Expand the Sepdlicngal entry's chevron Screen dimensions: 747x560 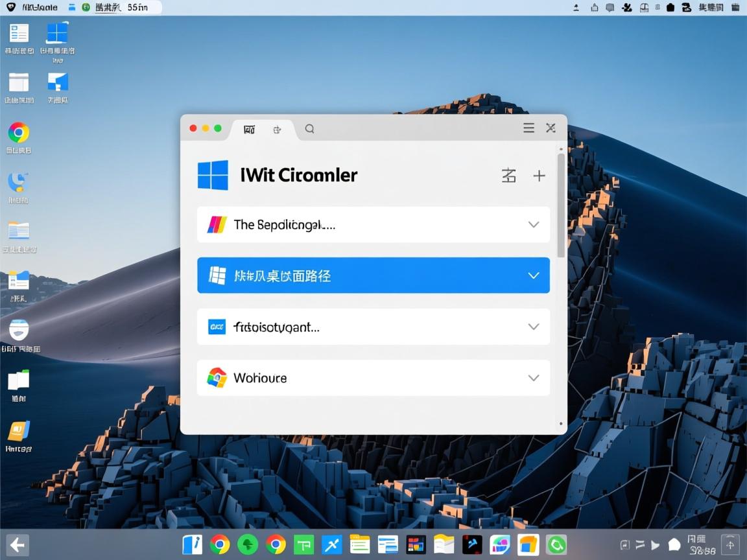pos(533,224)
